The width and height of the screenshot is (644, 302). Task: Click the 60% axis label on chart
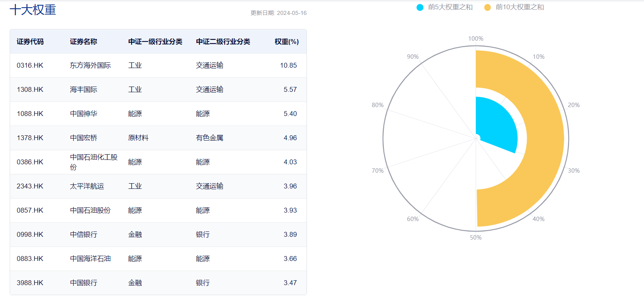coord(413,219)
